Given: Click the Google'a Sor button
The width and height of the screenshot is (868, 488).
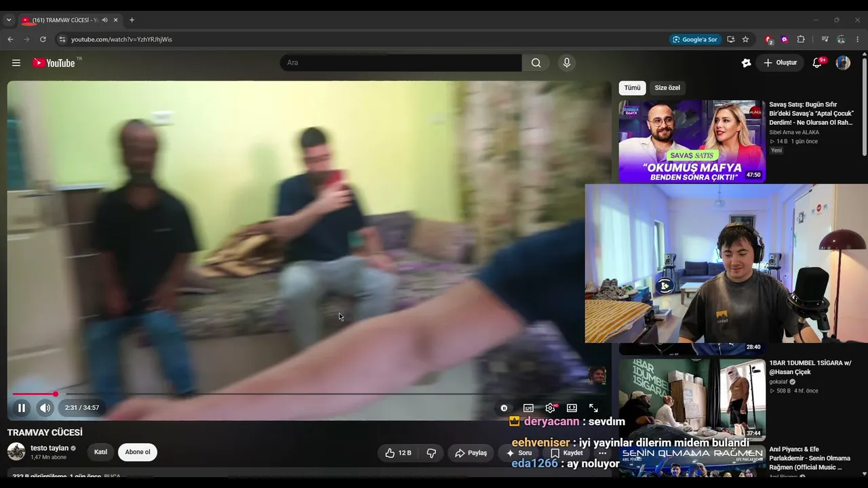Looking at the screenshot, I should coord(694,39).
